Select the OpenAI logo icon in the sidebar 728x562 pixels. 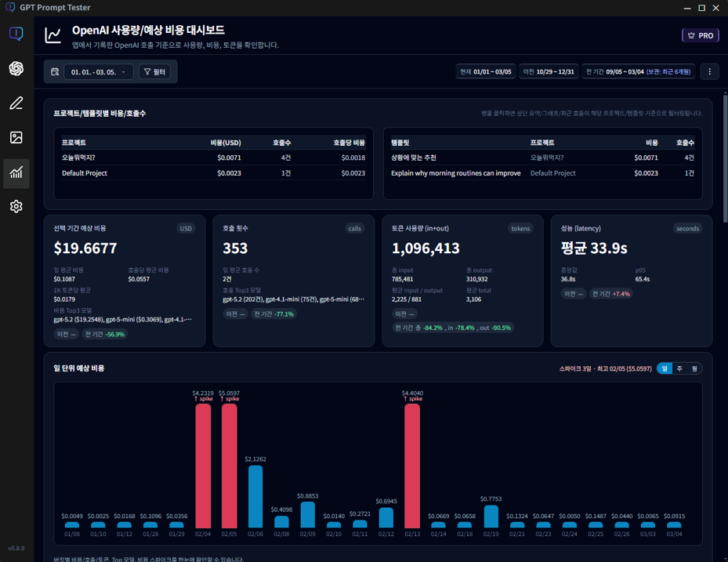16,68
